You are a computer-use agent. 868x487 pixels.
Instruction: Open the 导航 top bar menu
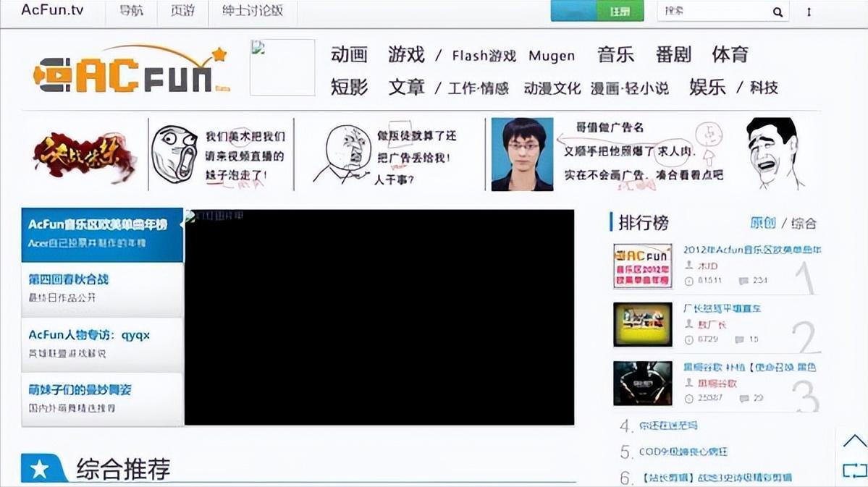[131, 11]
